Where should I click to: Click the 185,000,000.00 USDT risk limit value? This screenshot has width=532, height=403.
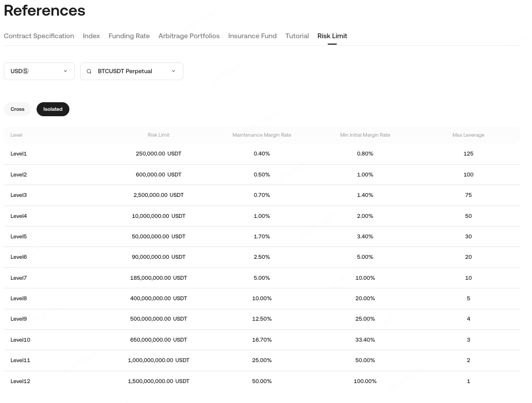pyautogui.click(x=158, y=278)
